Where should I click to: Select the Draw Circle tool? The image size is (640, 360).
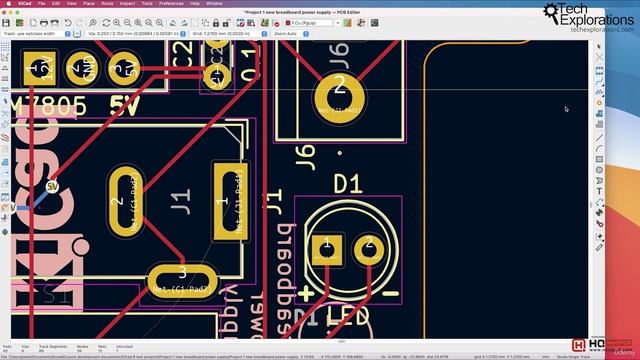[x=599, y=170]
